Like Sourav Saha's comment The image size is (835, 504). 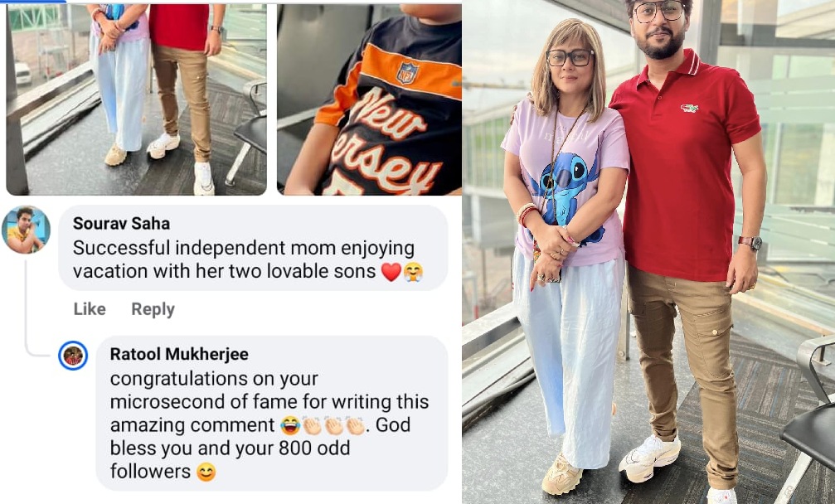tap(90, 309)
